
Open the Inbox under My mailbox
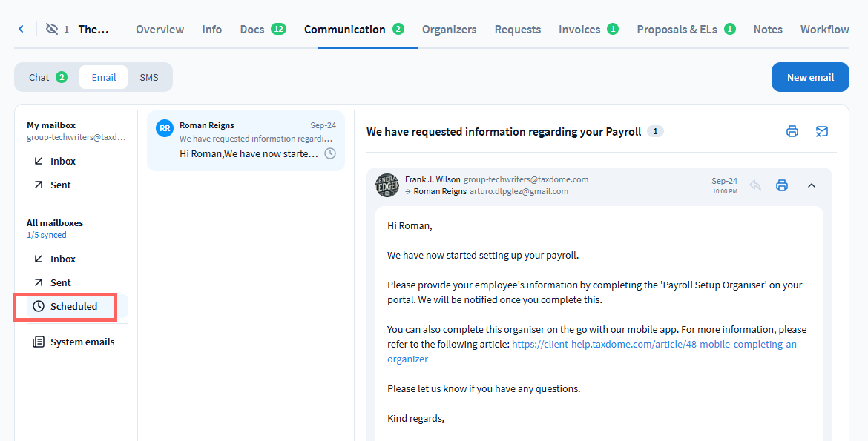pos(62,161)
